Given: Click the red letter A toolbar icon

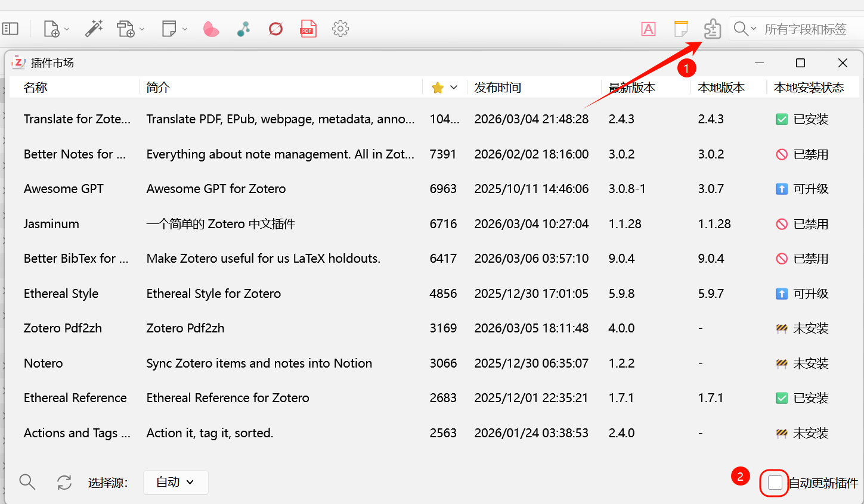Looking at the screenshot, I should coord(649,29).
